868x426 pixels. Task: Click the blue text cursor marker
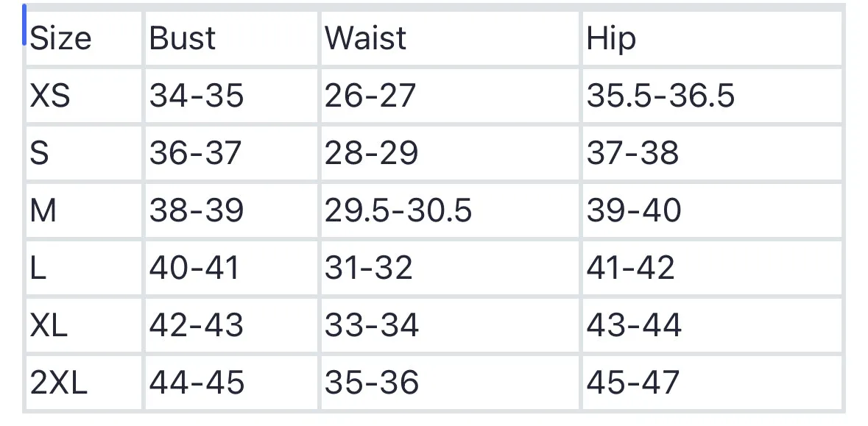pos(24,25)
